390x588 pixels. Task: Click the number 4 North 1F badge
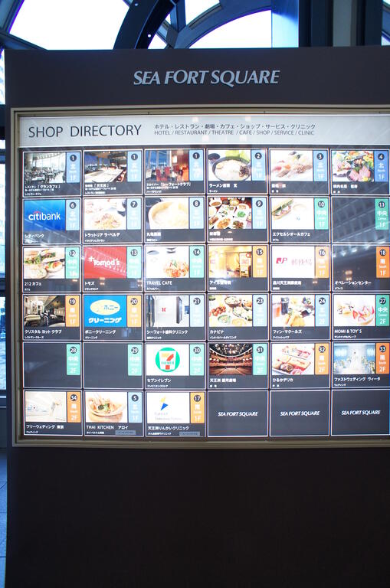pyautogui.click(x=382, y=166)
